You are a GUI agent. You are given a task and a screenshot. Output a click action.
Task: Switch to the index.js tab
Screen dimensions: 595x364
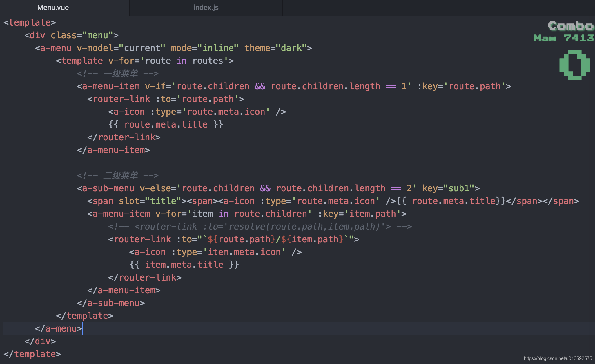(x=206, y=8)
